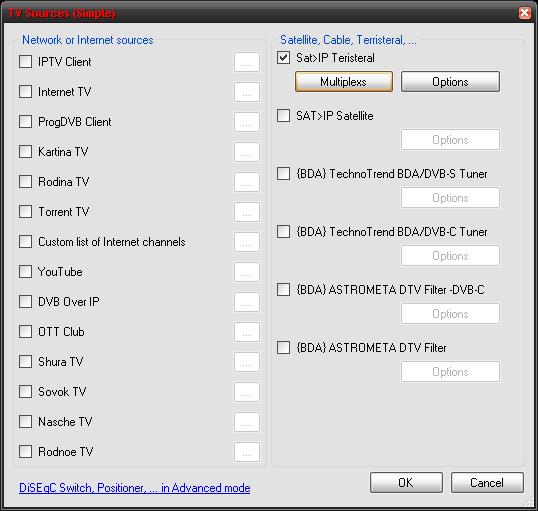Open DiSEqC Switch Advanced mode link

click(x=134, y=488)
